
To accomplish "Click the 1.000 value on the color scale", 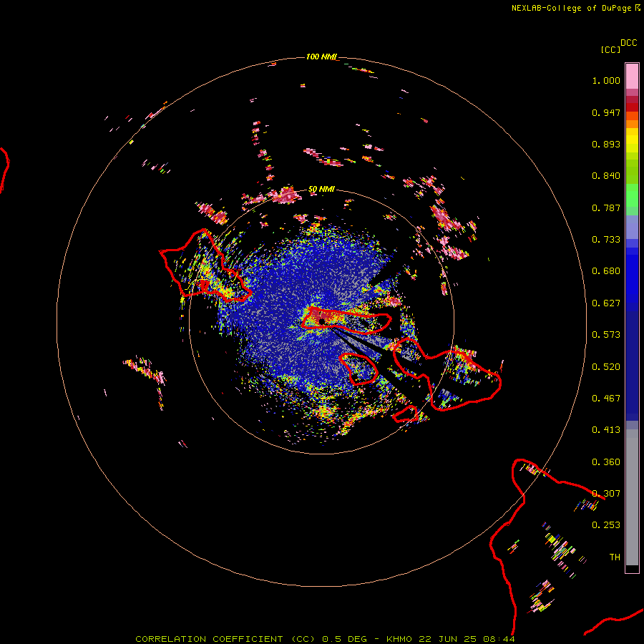I will pos(606,80).
